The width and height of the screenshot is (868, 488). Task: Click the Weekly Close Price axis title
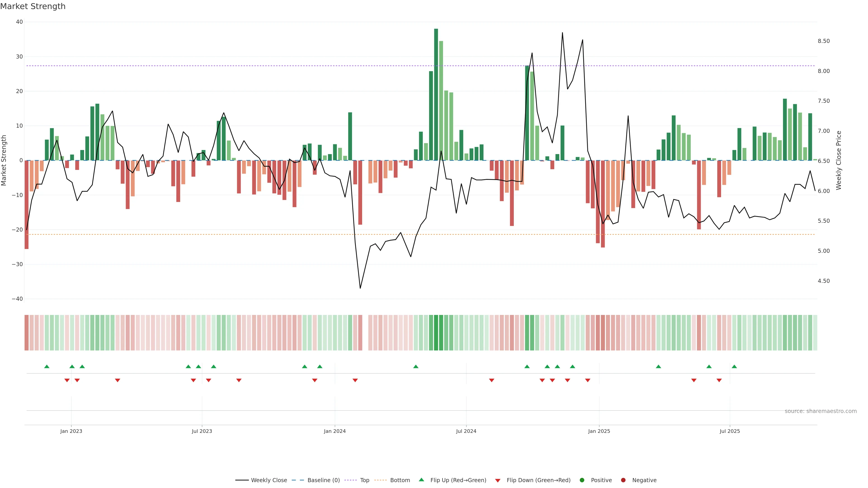838,160
